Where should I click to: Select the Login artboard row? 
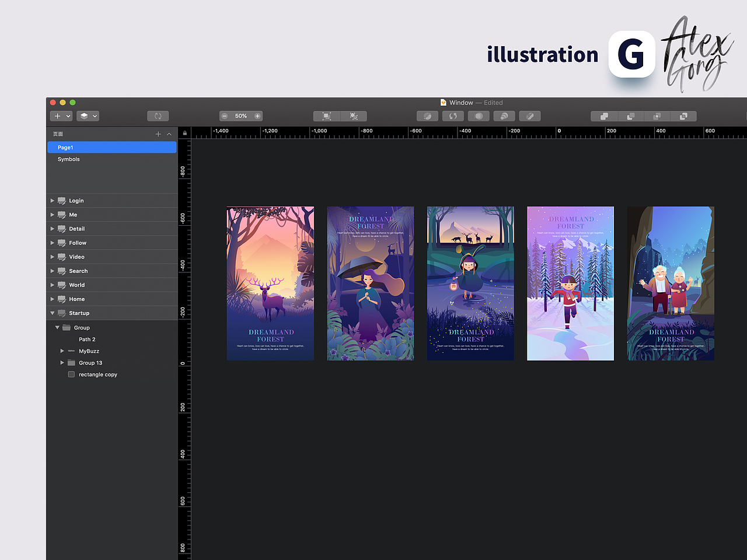(111, 201)
